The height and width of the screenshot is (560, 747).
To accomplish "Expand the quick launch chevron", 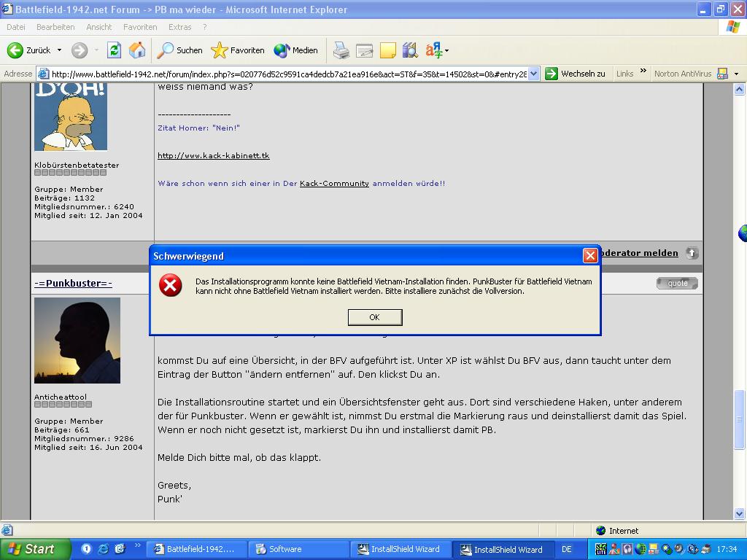I will 137,545.
